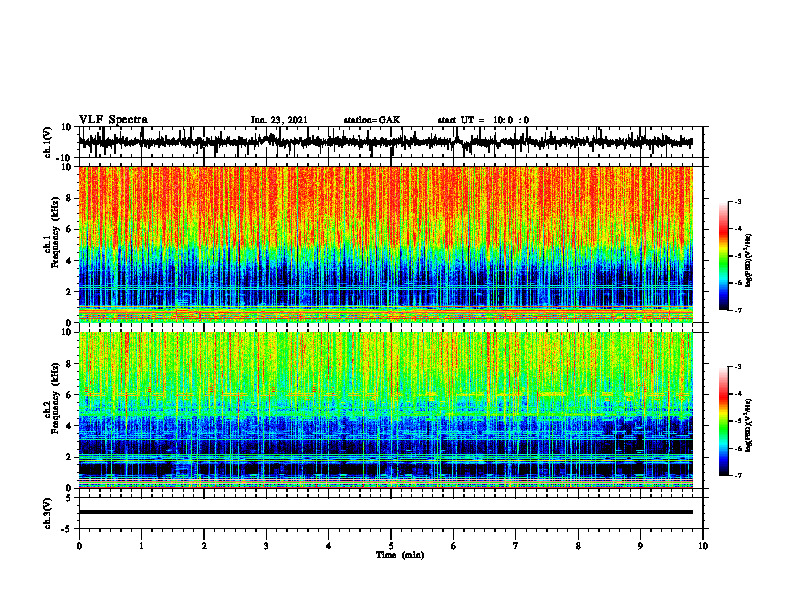Click the "5" tick on ch.3(V) axis
Image resolution: width=792 pixels, height=612 pixels.
(69, 498)
